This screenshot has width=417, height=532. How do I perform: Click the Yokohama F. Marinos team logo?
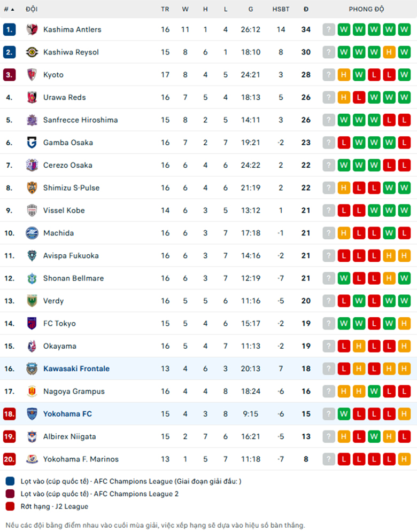click(32, 459)
